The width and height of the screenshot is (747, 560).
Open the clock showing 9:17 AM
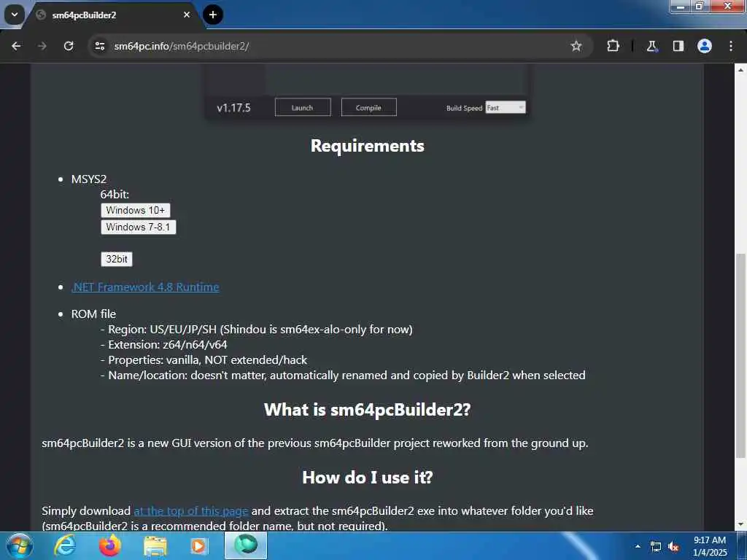click(710, 546)
